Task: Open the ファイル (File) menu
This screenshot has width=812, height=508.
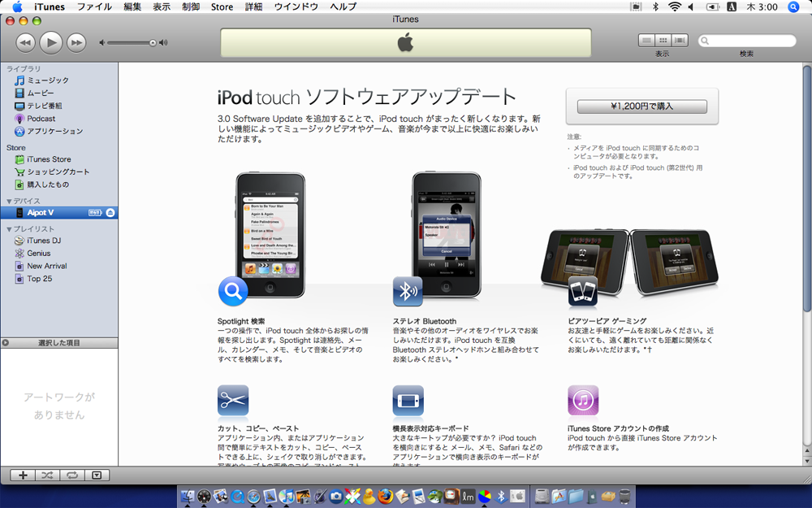Action: point(94,7)
